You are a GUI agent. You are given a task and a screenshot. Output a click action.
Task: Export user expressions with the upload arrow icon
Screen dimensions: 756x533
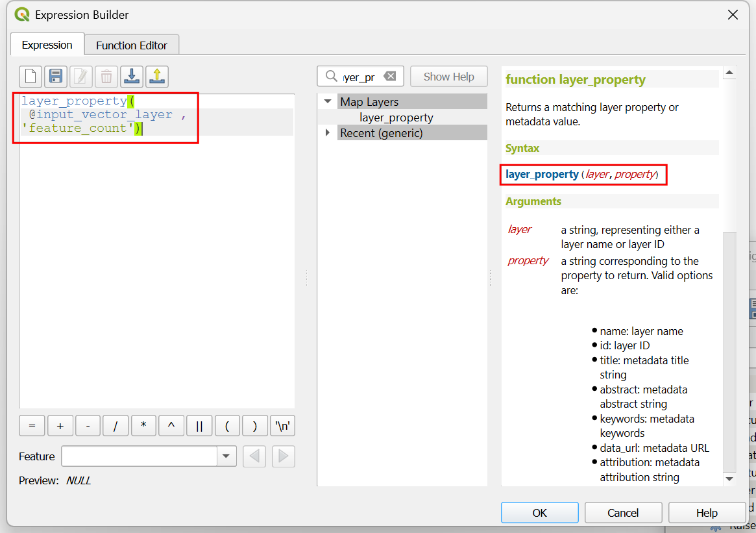(x=157, y=77)
